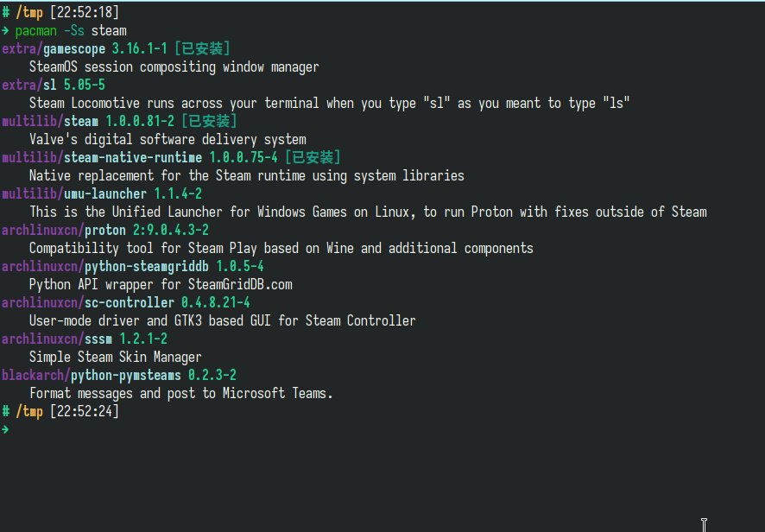The height and width of the screenshot is (532, 765).
Task: Click the "gamescope" package name
Action: click(71, 49)
